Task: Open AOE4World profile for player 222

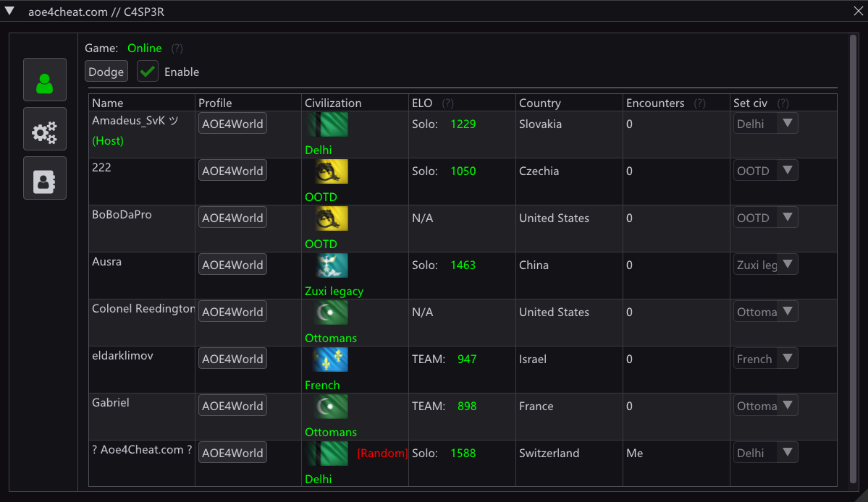Action: (x=232, y=171)
